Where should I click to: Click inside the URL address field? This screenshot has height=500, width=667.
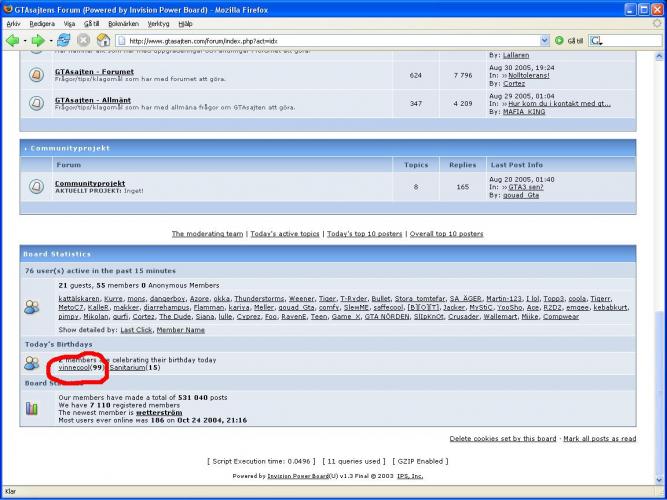click(330, 41)
